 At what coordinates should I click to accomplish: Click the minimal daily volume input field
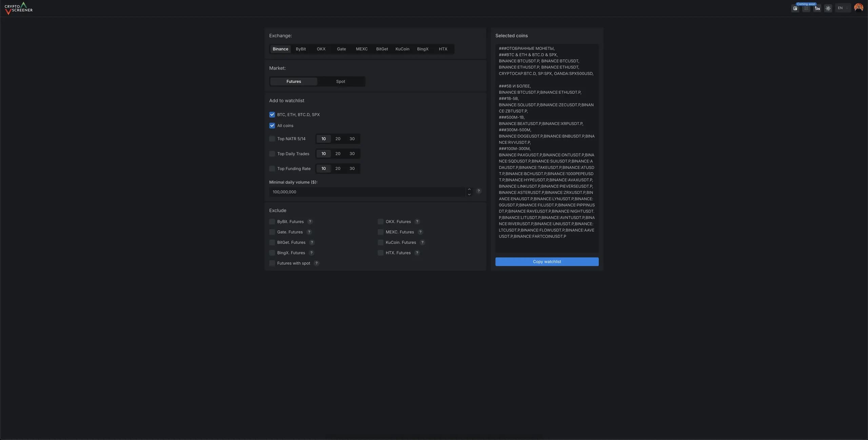point(366,192)
